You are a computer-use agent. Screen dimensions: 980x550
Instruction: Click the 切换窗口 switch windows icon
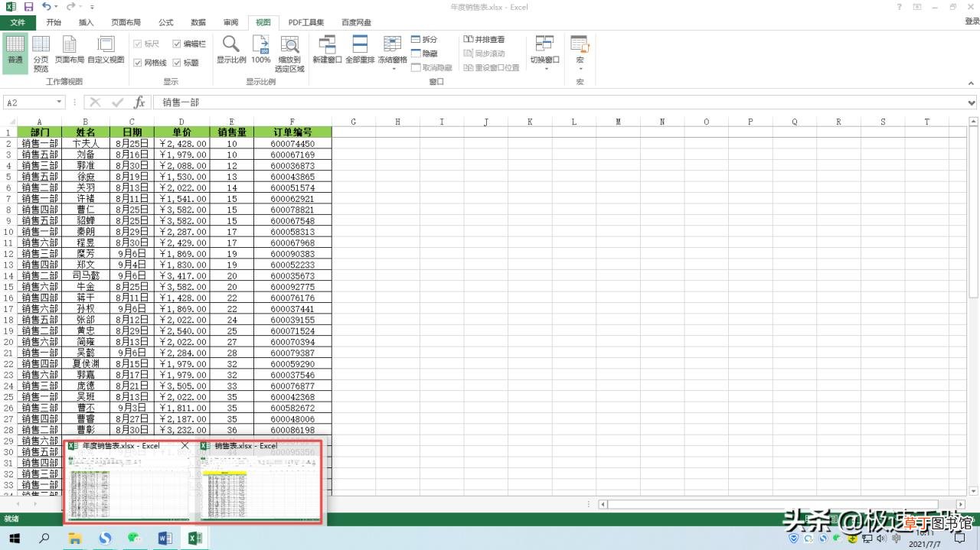[x=545, y=44]
